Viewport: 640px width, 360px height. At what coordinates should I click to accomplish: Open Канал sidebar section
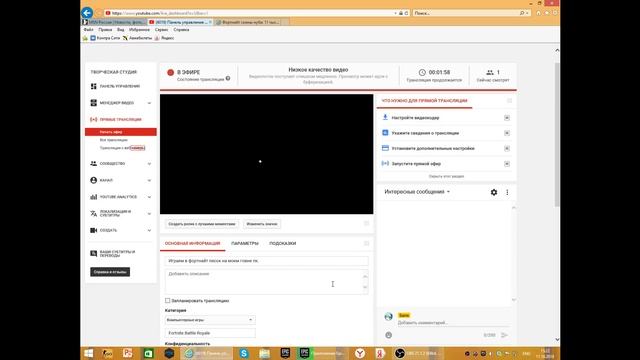(102, 180)
